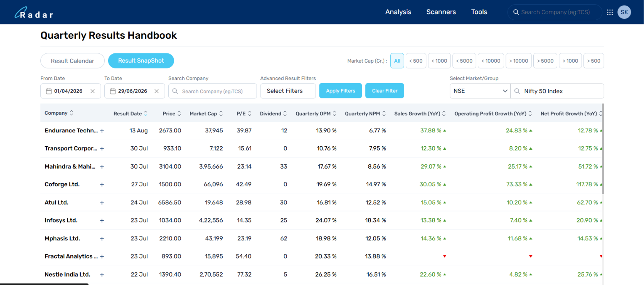Select the All market cap filter
The height and width of the screenshot is (285, 644).
397,61
